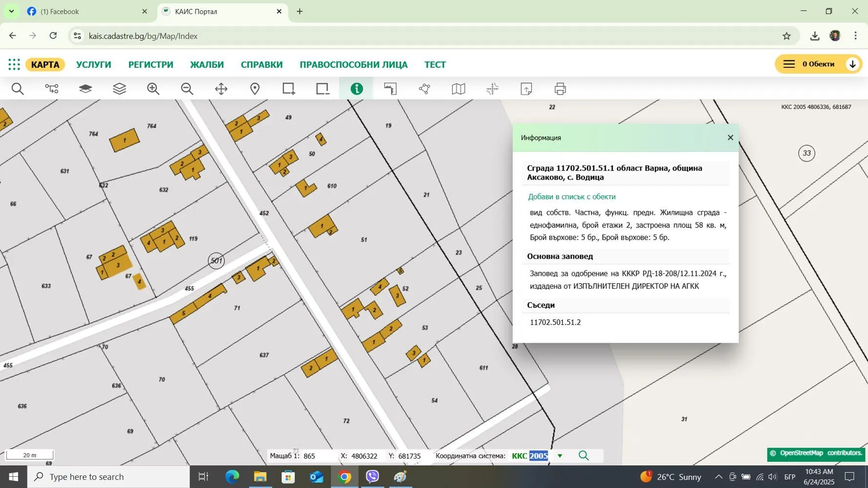
Task: Close the КАИС Портал browser tab
Action: pos(279,11)
